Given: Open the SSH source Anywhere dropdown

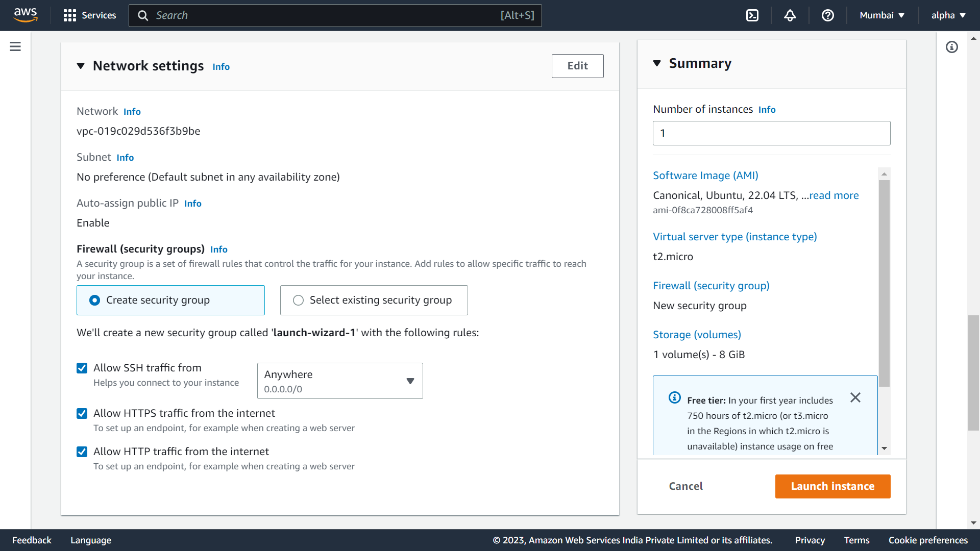Looking at the screenshot, I should 340,381.
